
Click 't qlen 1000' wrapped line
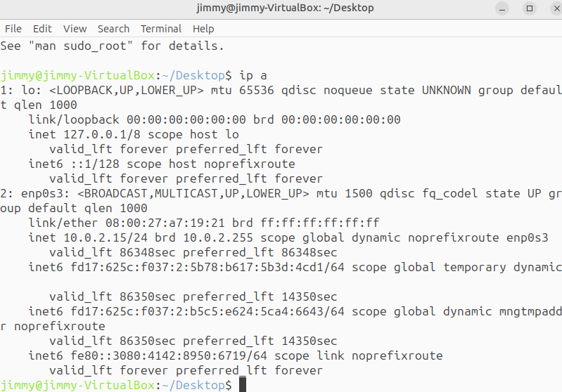(39, 105)
